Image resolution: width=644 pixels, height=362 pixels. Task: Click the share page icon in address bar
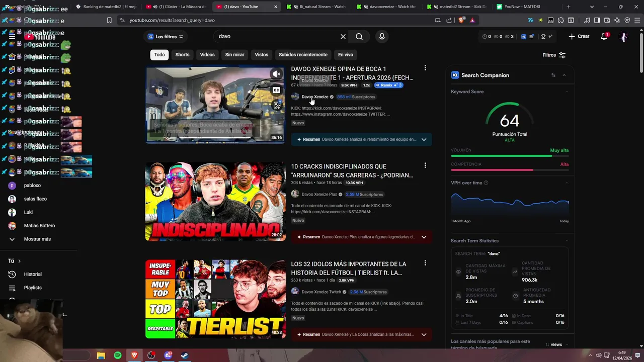(x=449, y=21)
